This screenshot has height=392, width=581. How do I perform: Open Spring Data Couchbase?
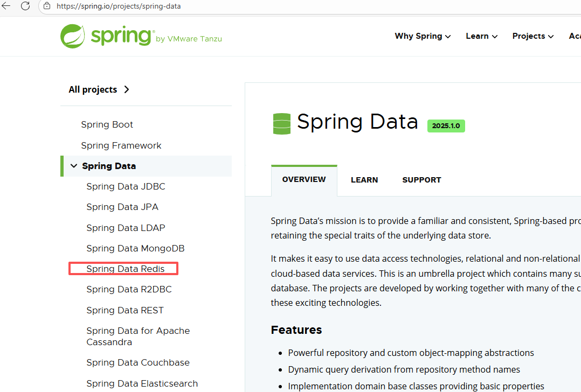coord(138,363)
